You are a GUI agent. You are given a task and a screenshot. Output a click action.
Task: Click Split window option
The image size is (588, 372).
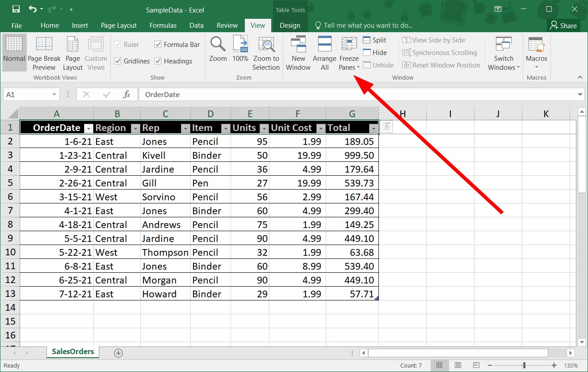(374, 40)
